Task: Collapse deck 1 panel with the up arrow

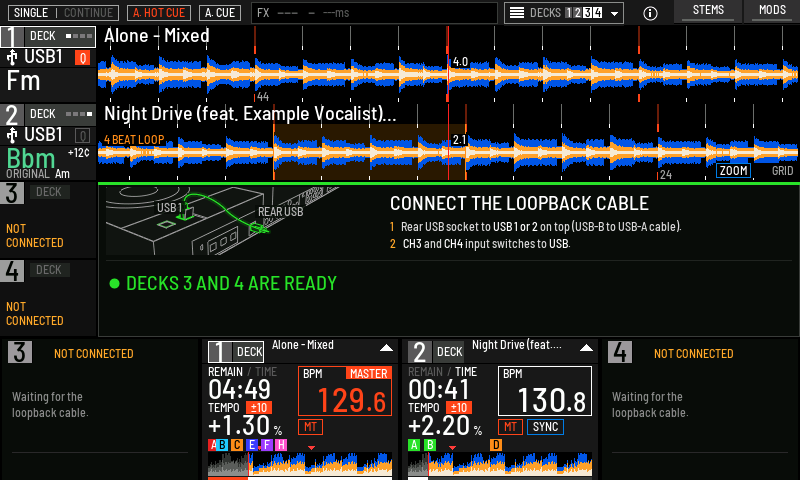Action: 386,348
